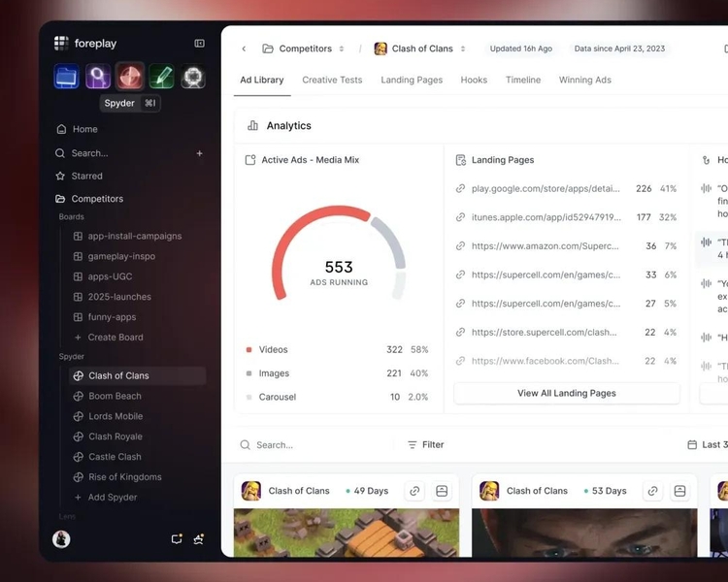Open the blue folder Swipe File app
Screen dimensions: 728x582
tap(67, 76)
